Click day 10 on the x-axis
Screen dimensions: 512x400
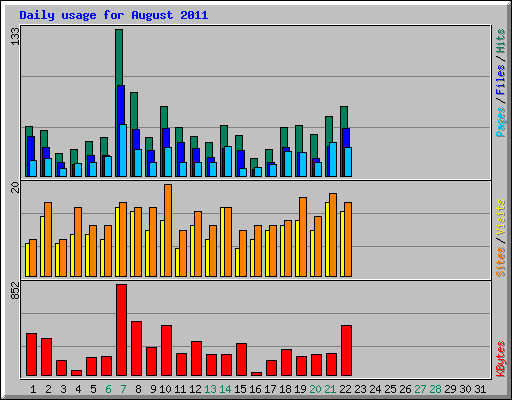[x=165, y=389]
